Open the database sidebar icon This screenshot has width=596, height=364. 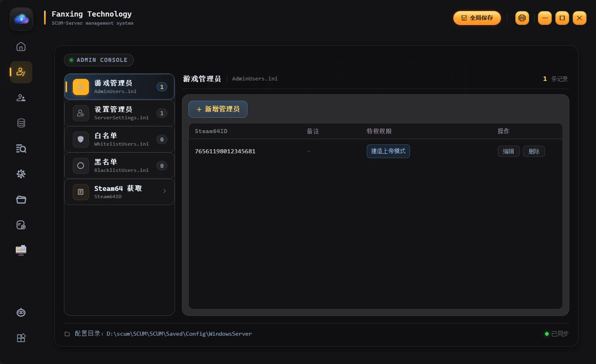click(21, 123)
